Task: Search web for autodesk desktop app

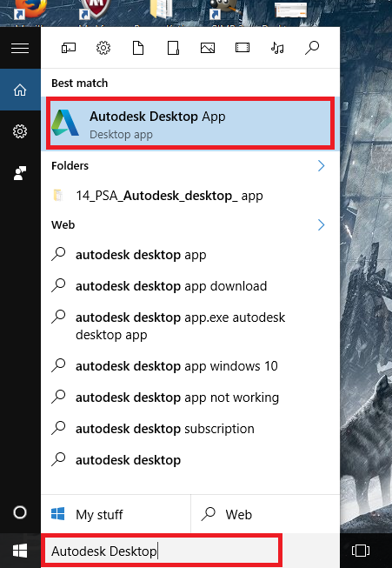Action: pyautogui.click(x=190, y=255)
